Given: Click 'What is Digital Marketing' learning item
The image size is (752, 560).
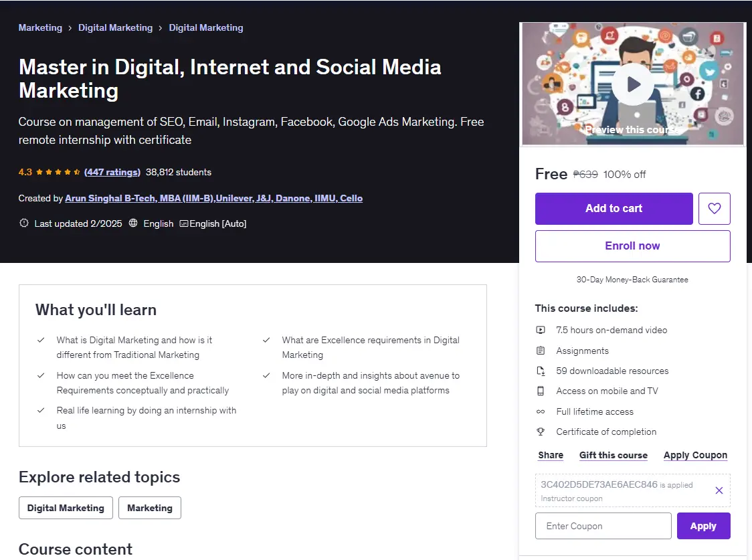Looking at the screenshot, I should [134, 347].
